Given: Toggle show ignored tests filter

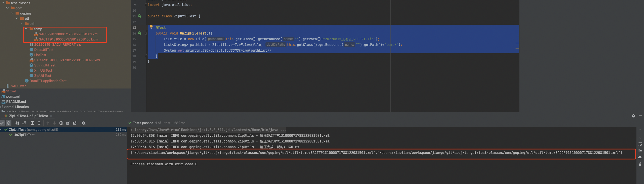Looking at the screenshot, I should click(x=9, y=123).
